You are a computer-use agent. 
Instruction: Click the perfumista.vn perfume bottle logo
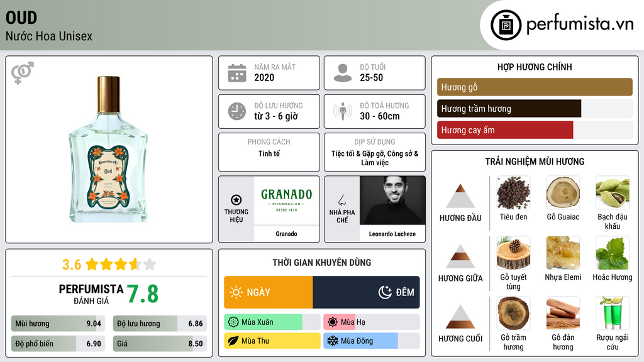pyautogui.click(x=506, y=25)
